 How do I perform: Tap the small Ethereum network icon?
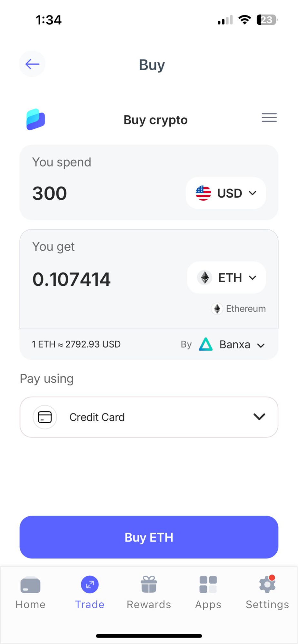(217, 309)
